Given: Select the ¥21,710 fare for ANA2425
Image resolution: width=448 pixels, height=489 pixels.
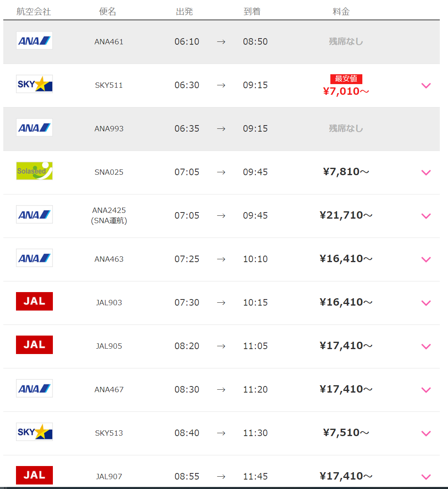Looking at the screenshot, I should coord(346,215).
